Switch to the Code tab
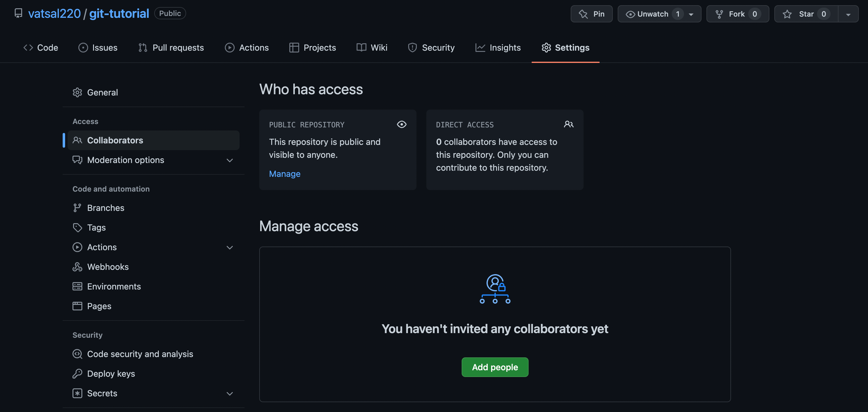Viewport: 868px width, 412px height. tap(41, 48)
